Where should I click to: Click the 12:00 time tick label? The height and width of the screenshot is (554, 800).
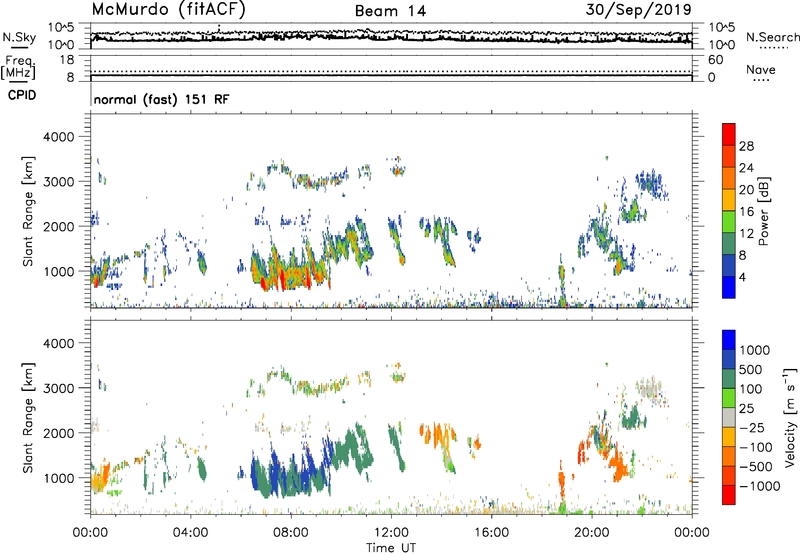click(391, 533)
